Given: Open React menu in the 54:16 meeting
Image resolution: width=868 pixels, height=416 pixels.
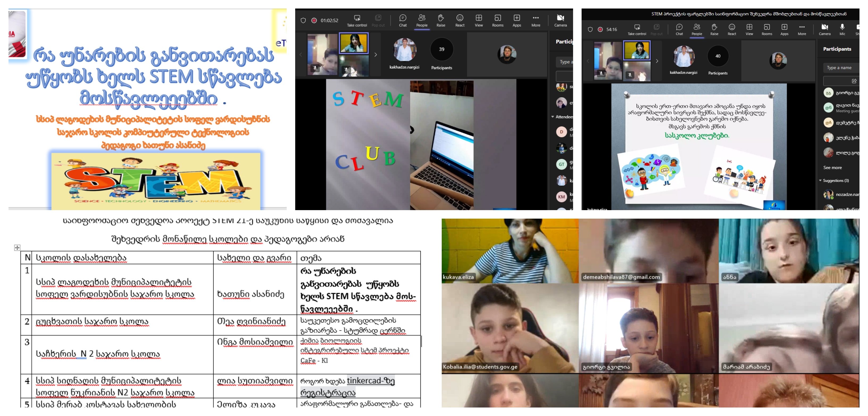Looking at the screenshot, I should pos(732,29).
